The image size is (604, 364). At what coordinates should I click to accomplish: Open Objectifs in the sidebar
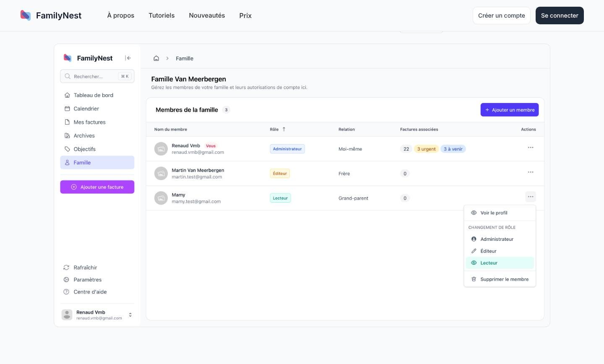click(97, 149)
